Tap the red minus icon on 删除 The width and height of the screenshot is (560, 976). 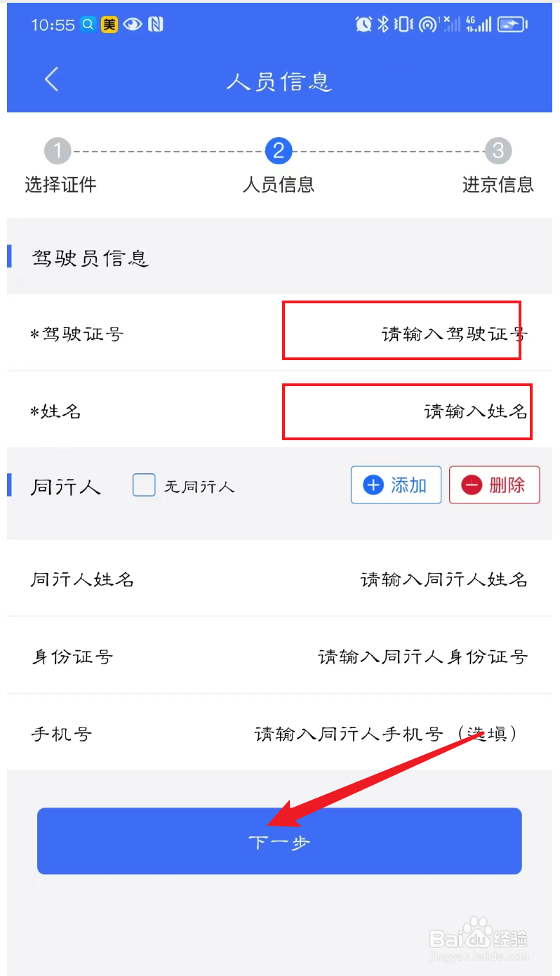point(472,485)
